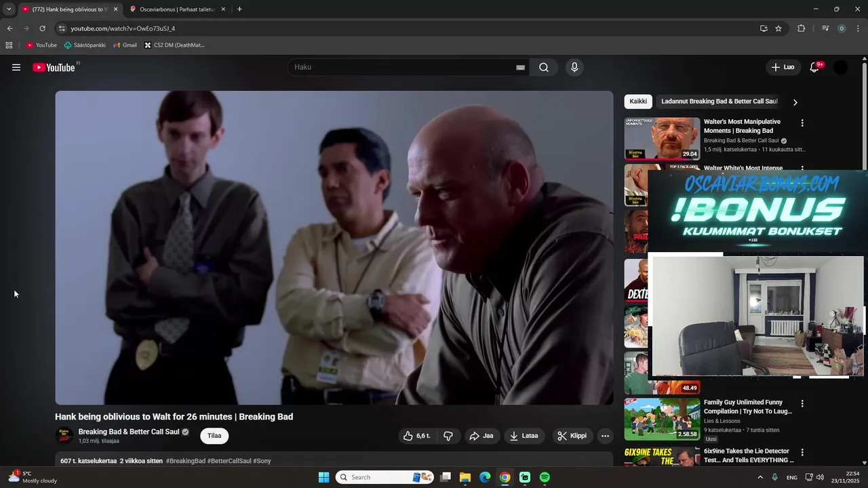The width and height of the screenshot is (868, 488).
Task: Open the weather widget showing 5°C
Action: (33, 477)
